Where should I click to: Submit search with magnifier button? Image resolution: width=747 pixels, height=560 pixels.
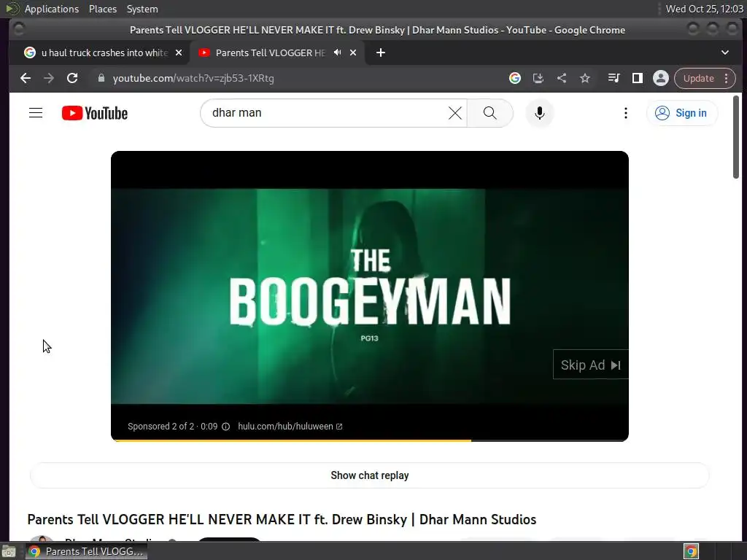(489, 113)
